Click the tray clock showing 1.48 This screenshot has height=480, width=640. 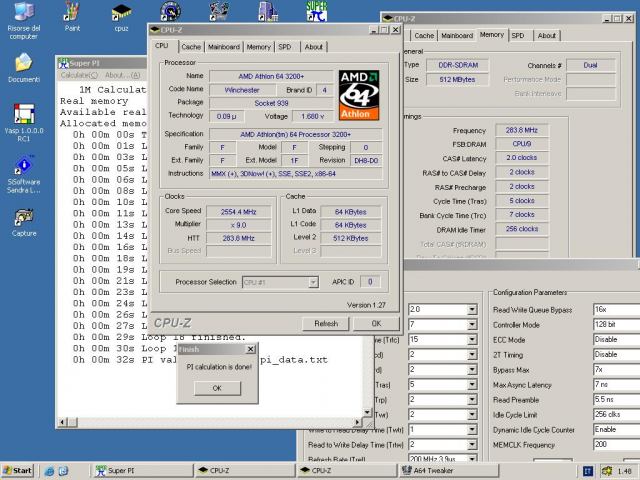624,471
